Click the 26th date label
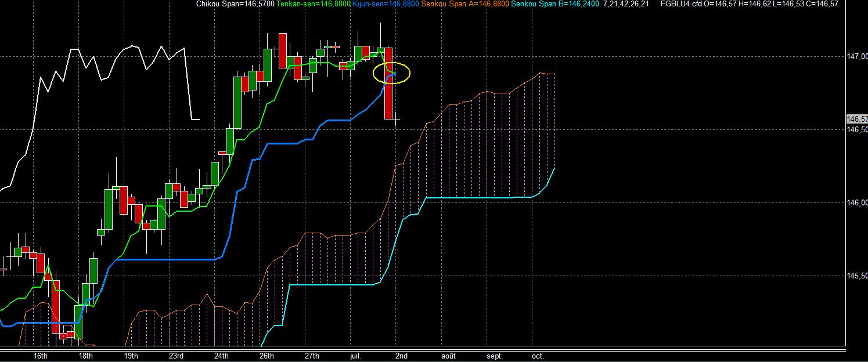This screenshot has width=868, height=362. pyautogui.click(x=266, y=356)
